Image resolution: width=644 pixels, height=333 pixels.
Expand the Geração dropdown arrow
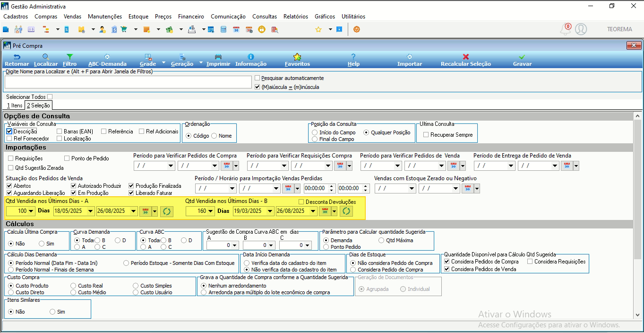click(201, 62)
